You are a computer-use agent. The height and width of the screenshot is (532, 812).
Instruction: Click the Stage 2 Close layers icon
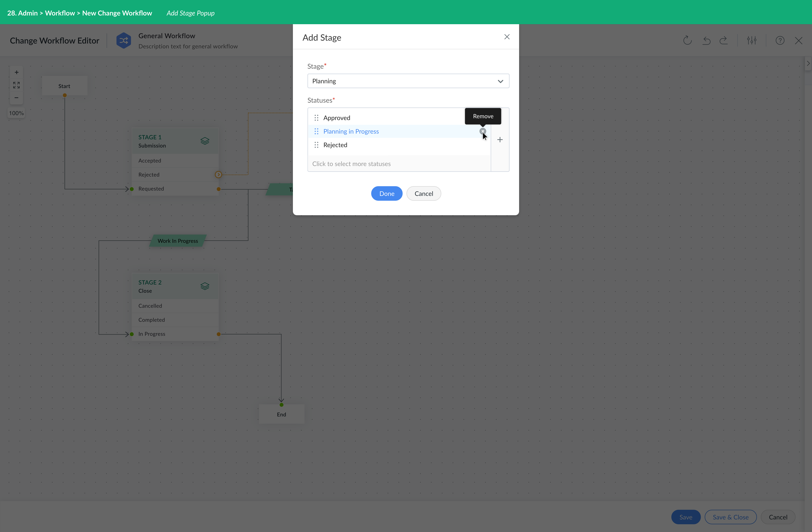click(205, 286)
